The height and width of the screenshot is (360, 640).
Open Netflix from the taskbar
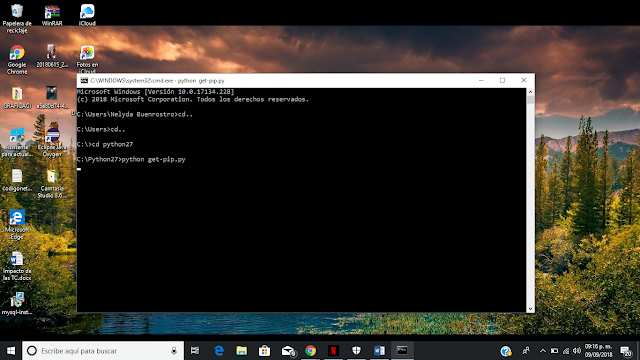333,351
